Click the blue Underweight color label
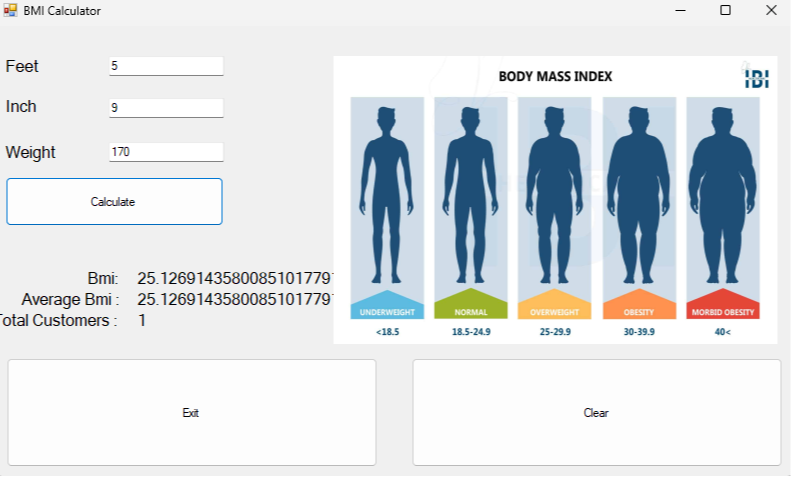791x479 pixels. pyautogui.click(x=387, y=310)
